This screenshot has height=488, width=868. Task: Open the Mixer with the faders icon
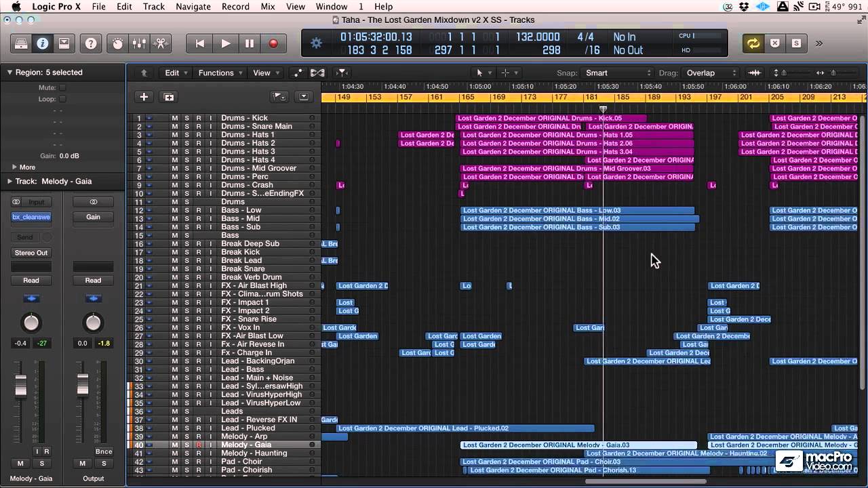pos(138,43)
